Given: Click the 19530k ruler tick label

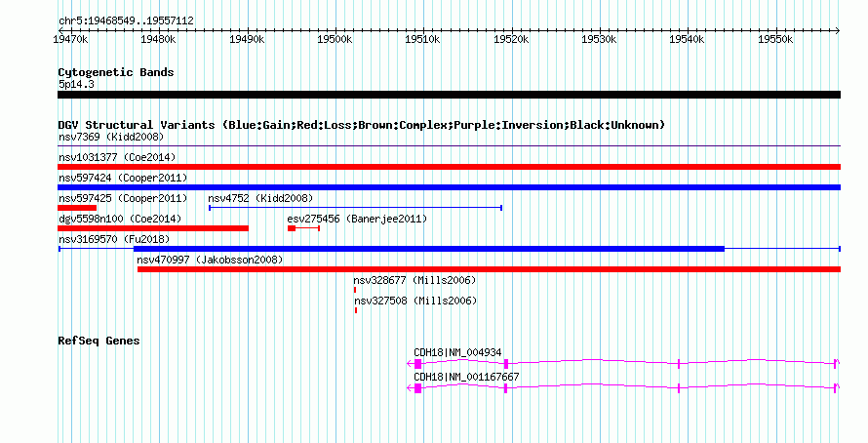Looking at the screenshot, I should (x=599, y=39).
